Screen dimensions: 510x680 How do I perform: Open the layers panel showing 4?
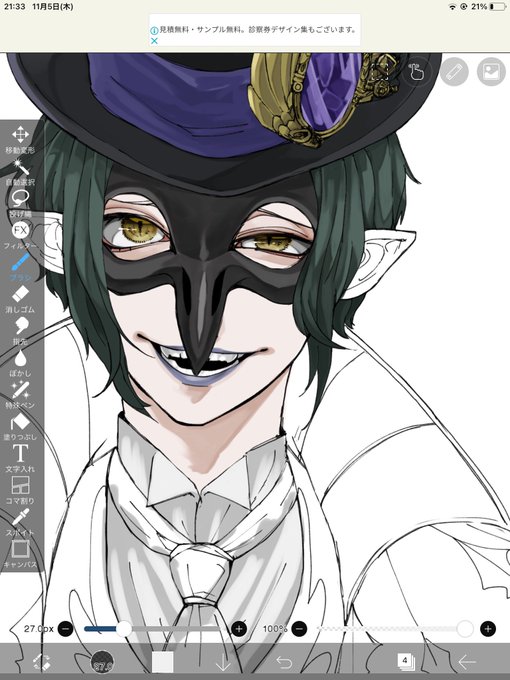405,661
